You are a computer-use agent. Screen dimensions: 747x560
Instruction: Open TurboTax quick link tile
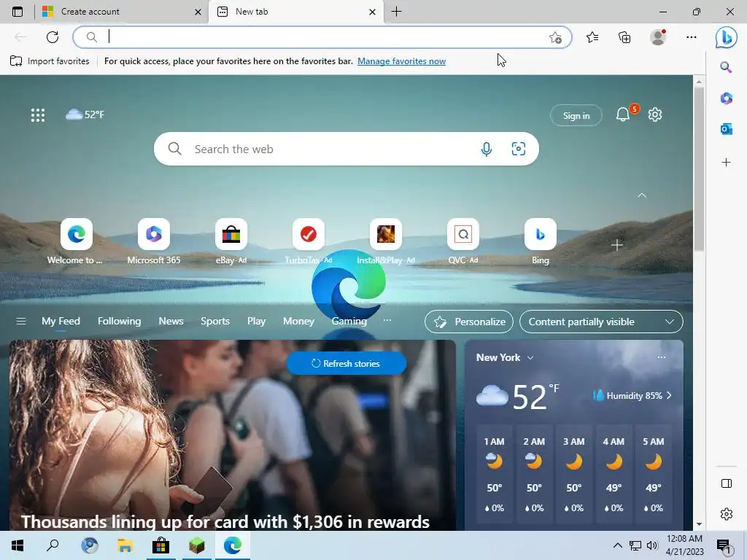point(309,242)
